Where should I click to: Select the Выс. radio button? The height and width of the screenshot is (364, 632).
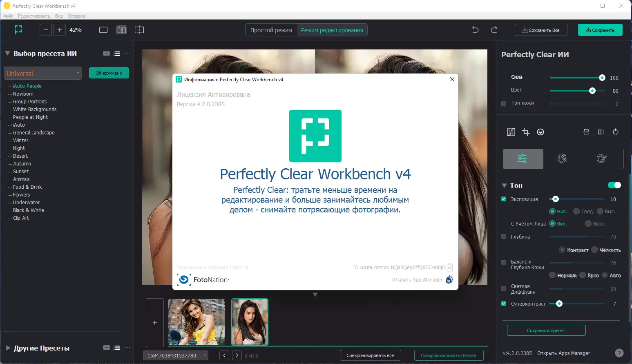601,211
